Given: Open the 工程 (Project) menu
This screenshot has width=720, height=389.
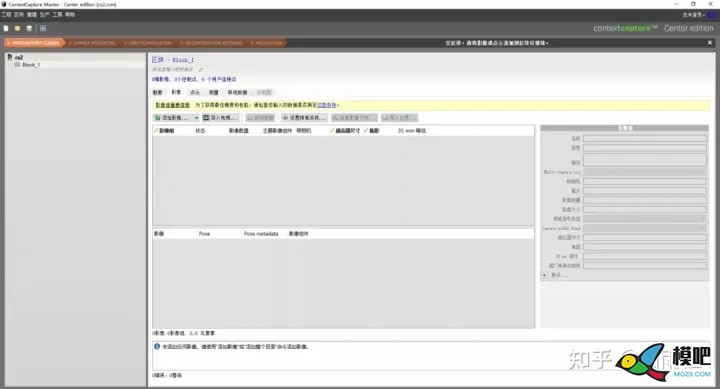Looking at the screenshot, I should coord(6,15).
